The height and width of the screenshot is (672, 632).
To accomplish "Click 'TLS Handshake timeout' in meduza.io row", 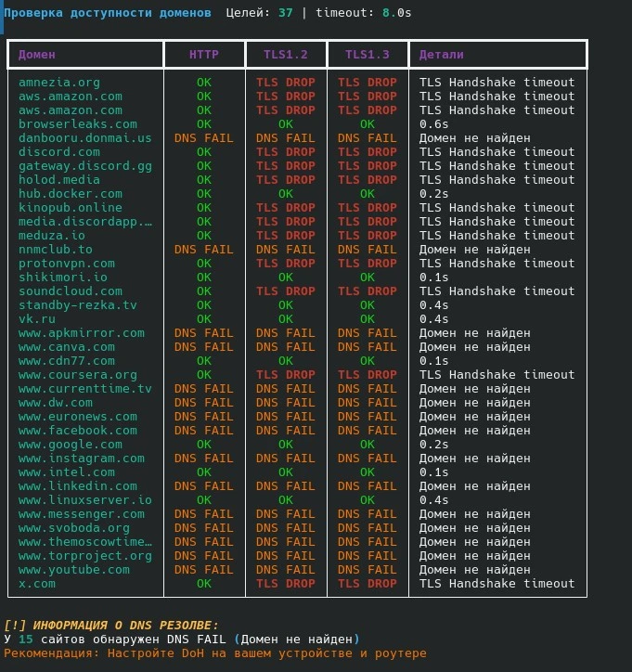I will tap(497, 235).
